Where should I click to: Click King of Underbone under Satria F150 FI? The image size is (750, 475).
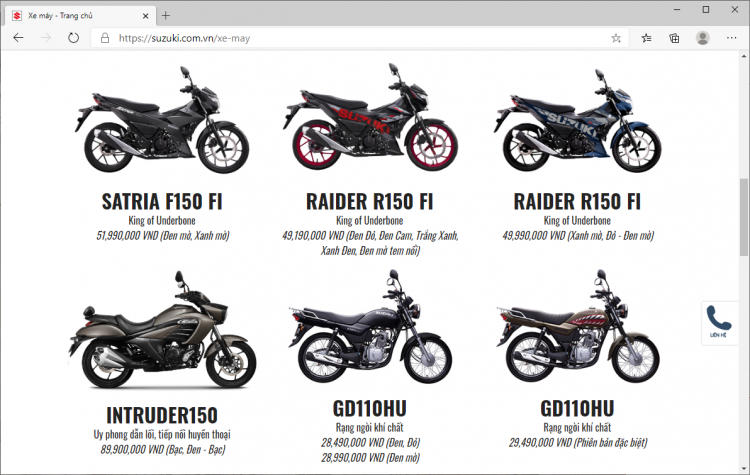162,221
